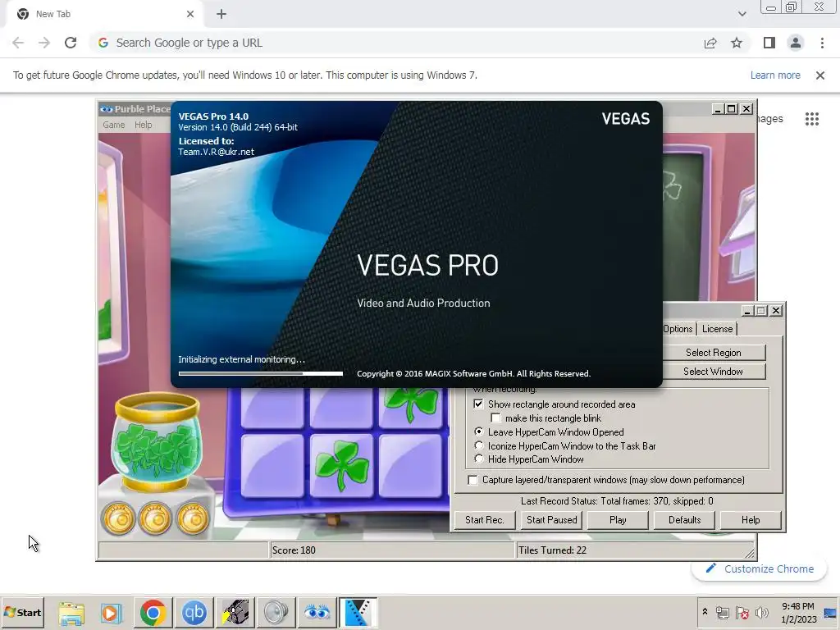
Task: Switch to VEGAS Pro taskbar icon
Action: click(358, 612)
